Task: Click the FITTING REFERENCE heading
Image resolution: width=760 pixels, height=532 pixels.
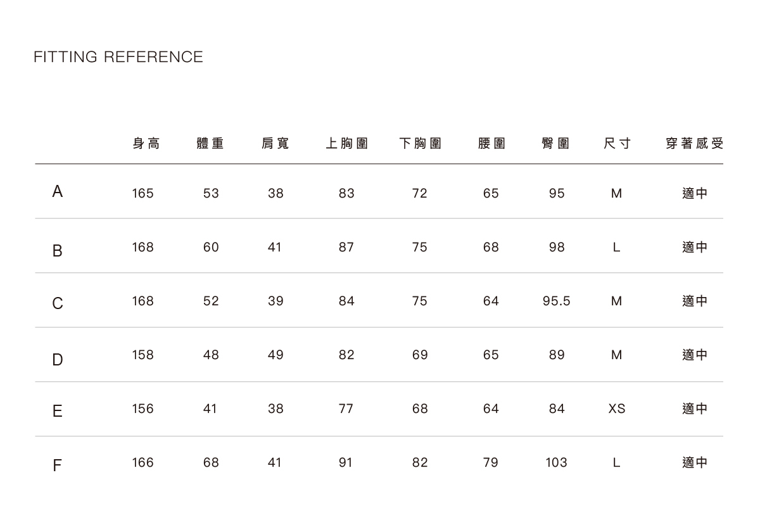Action: point(118,57)
